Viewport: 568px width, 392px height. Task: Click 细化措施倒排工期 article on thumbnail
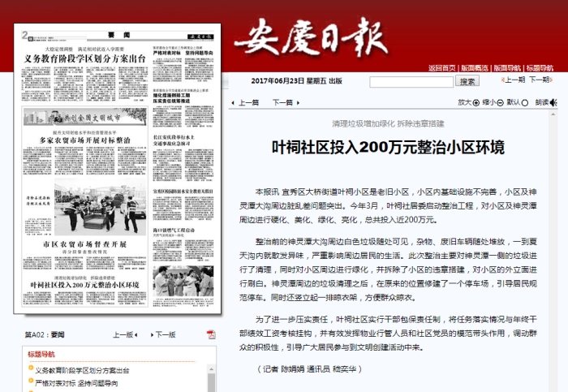tap(171, 98)
